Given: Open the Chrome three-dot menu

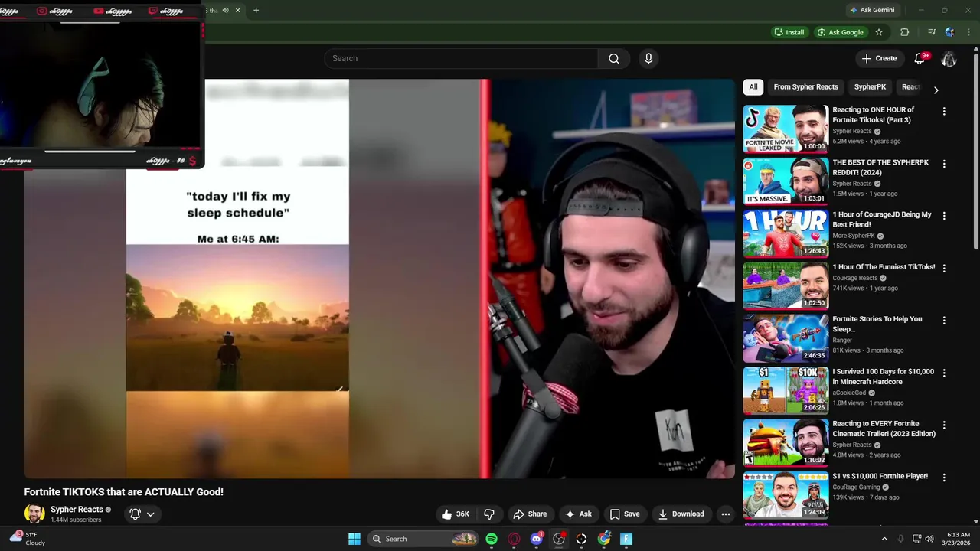Looking at the screenshot, I should click(x=969, y=32).
